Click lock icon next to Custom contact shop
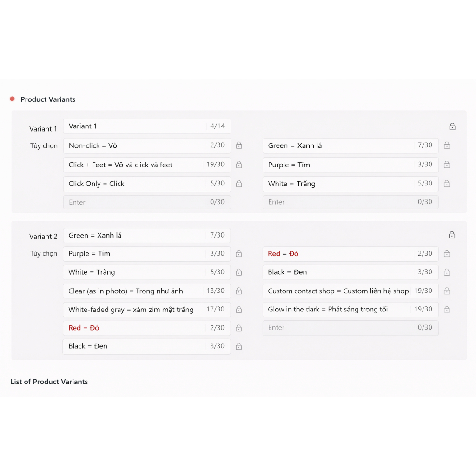The height and width of the screenshot is (476, 476). [x=447, y=291]
